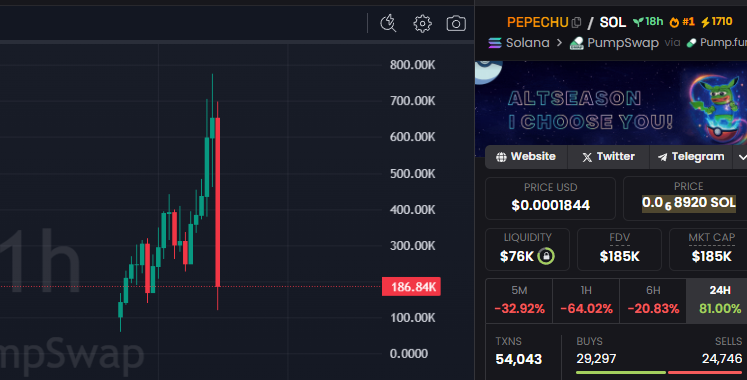Viewport: 747px width, 380px height.
Task: Click the red sells progress bar
Action: (706, 372)
